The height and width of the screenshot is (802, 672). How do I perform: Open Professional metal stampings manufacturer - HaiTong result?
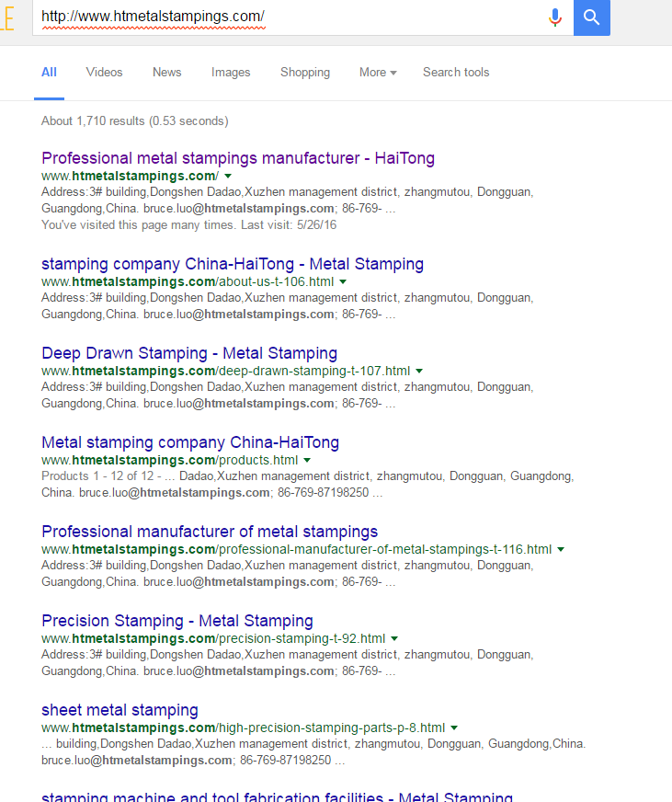(x=238, y=158)
